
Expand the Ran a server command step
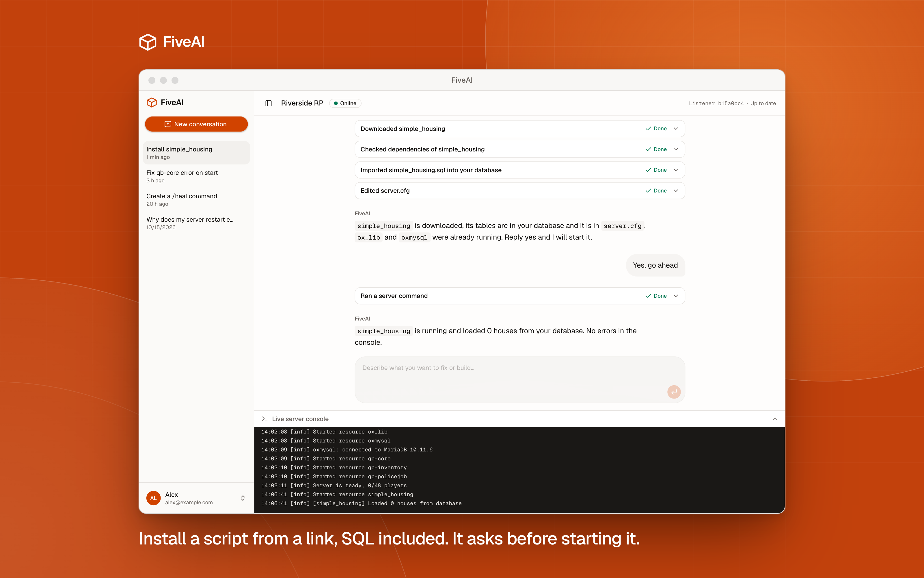(x=676, y=296)
